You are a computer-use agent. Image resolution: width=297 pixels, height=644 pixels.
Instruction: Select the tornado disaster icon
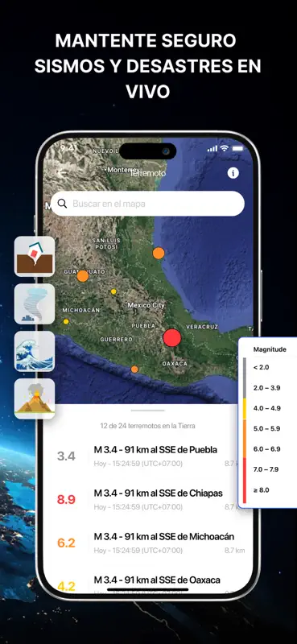pyautogui.click(x=35, y=304)
